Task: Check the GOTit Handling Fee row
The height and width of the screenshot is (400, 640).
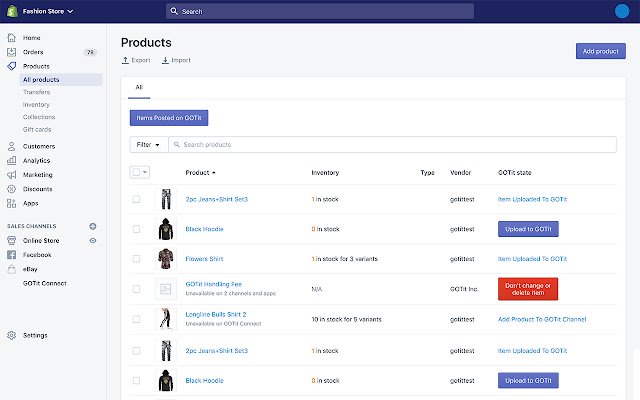Action: [136, 289]
